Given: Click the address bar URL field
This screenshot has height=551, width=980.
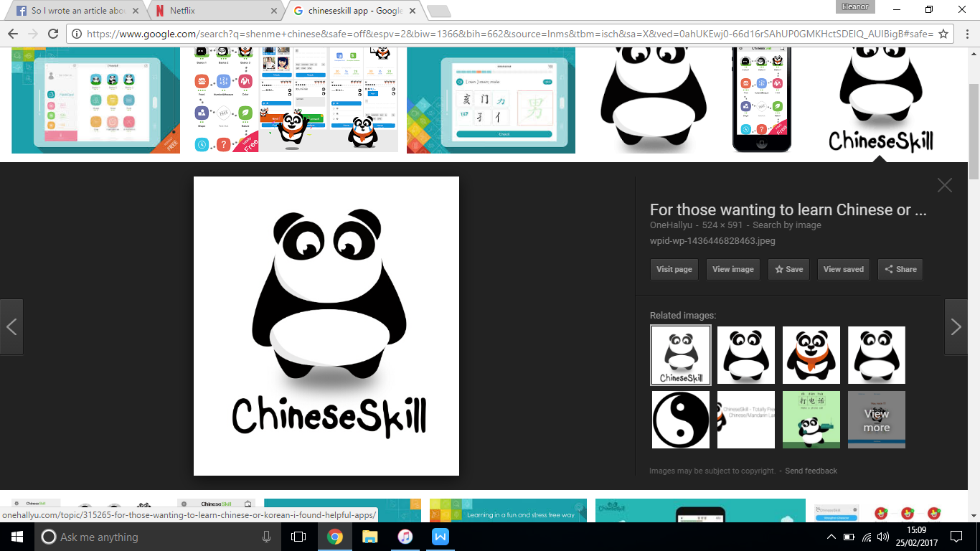Looking at the screenshot, I should pyautogui.click(x=509, y=34).
